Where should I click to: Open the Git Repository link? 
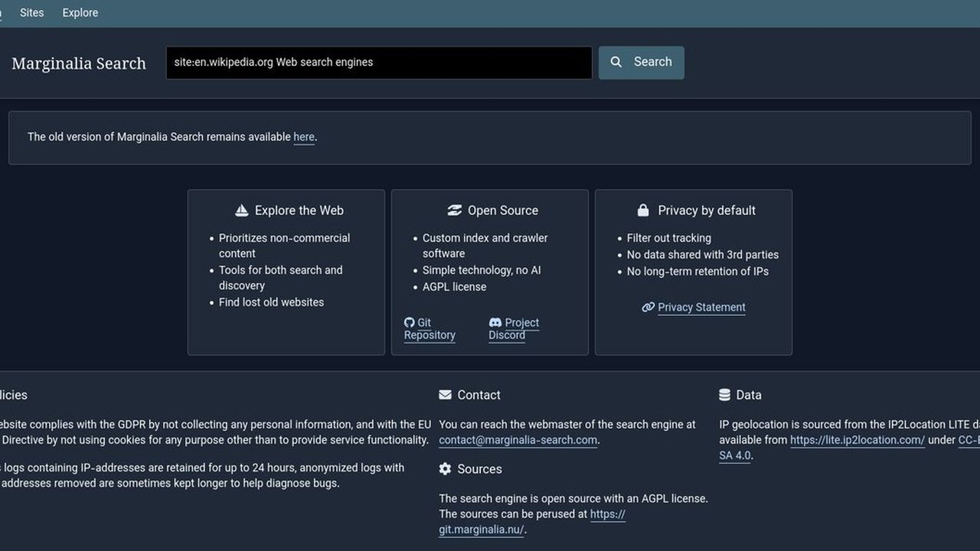pos(430,329)
